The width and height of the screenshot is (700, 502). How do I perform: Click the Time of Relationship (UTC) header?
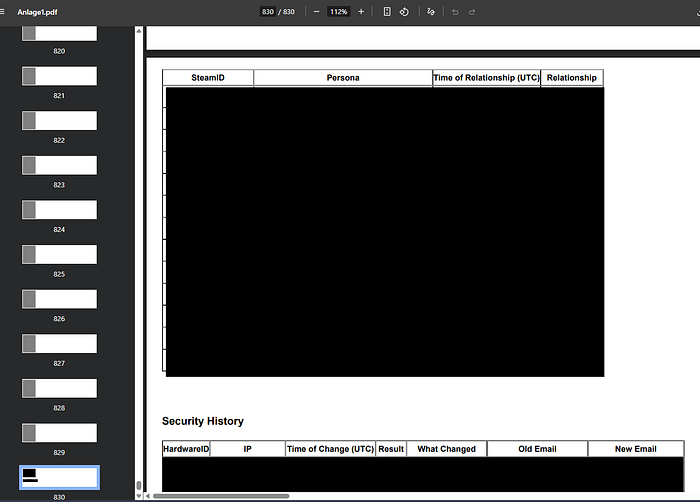tap(486, 78)
